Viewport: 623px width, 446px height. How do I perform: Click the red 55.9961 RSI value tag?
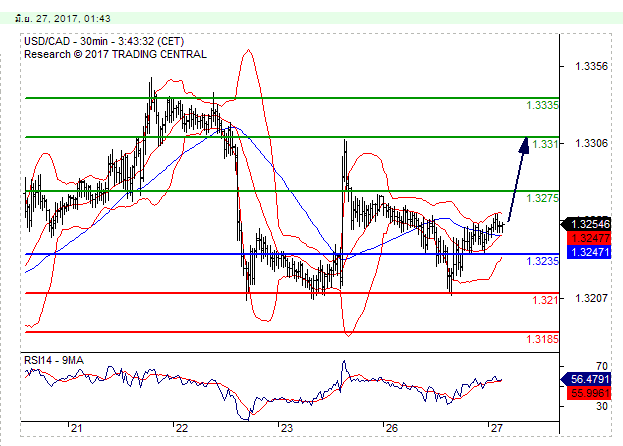coord(589,393)
